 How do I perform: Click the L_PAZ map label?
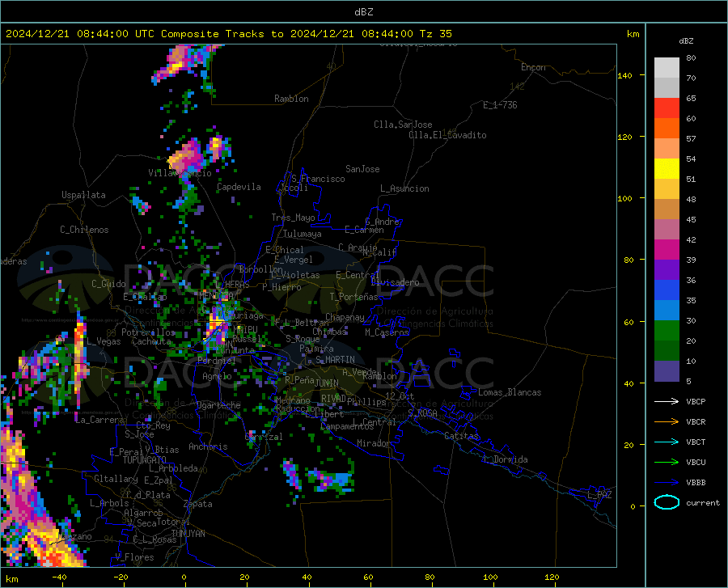pos(599,495)
